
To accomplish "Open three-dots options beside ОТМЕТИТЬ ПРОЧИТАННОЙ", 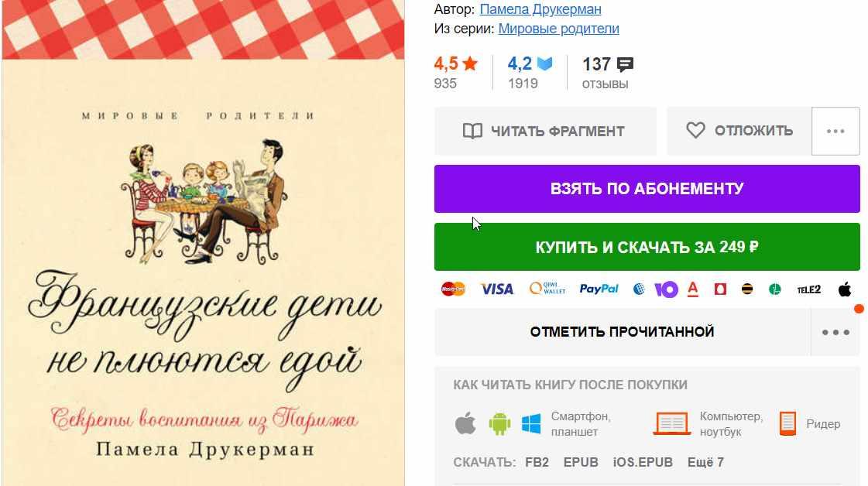I will [x=835, y=332].
